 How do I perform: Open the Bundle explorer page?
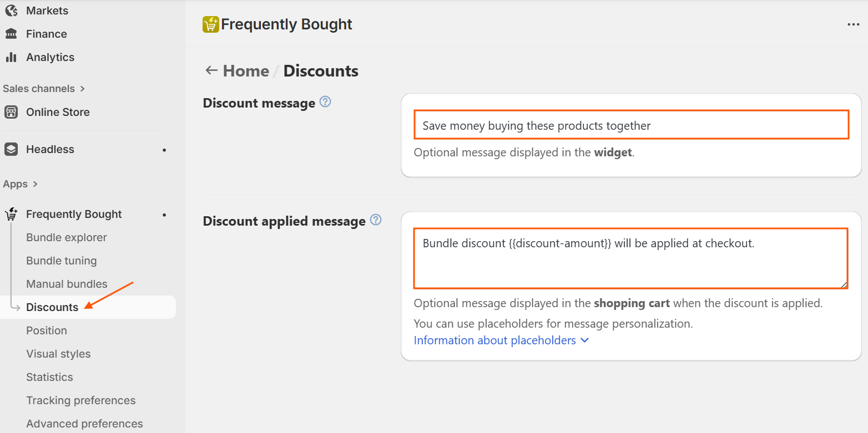pos(67,237)
